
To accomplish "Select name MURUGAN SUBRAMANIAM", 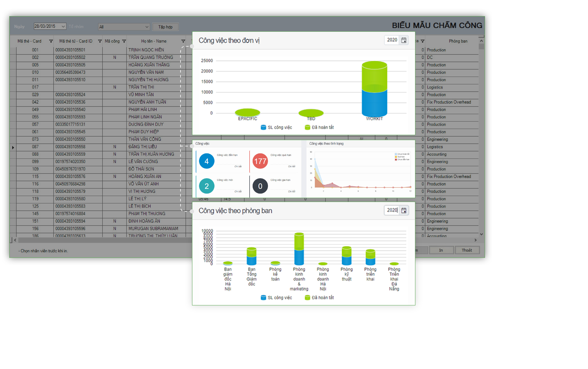I will pos(153,229).
